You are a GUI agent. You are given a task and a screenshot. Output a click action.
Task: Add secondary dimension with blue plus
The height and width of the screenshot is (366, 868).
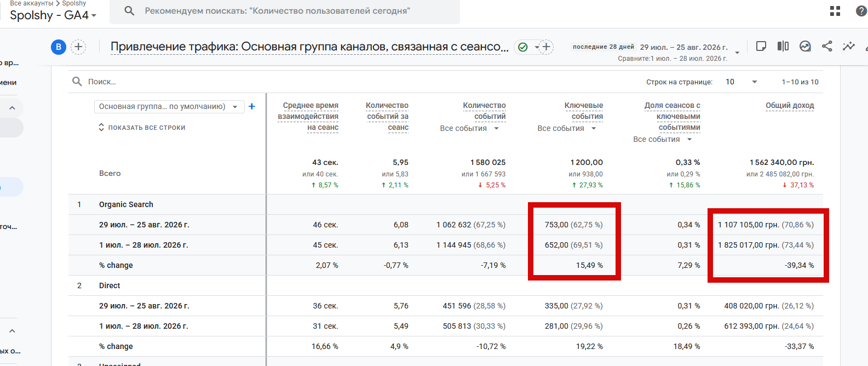click(x=252, y=106)
